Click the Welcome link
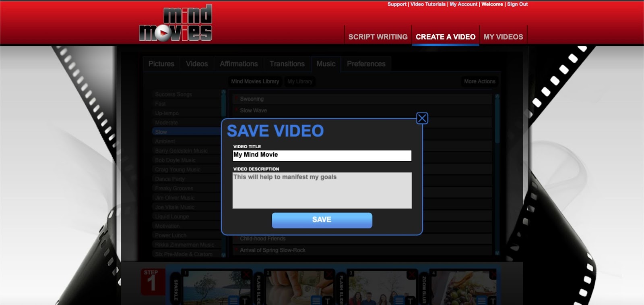Image resolution: width=644 pixels, height=305 pixels. pyautogui.click(x=492, y=4)
